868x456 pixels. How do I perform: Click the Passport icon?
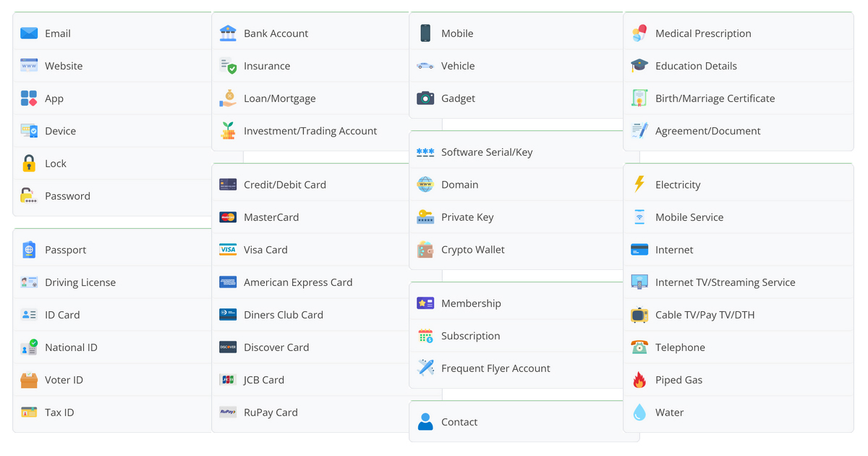click(x=29, y=250)
